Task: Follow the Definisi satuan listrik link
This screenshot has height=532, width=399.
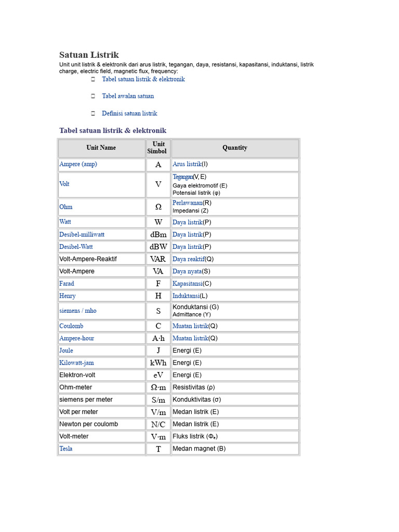Action: (129, 113)
